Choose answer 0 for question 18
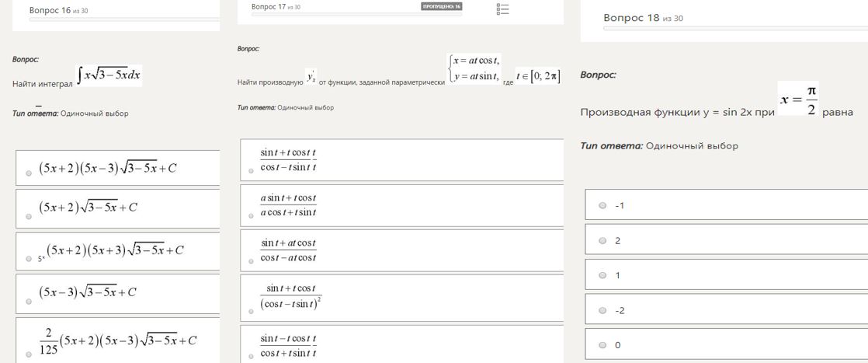The height and width of the screenshot is (363, 868). tap(602, 344)
